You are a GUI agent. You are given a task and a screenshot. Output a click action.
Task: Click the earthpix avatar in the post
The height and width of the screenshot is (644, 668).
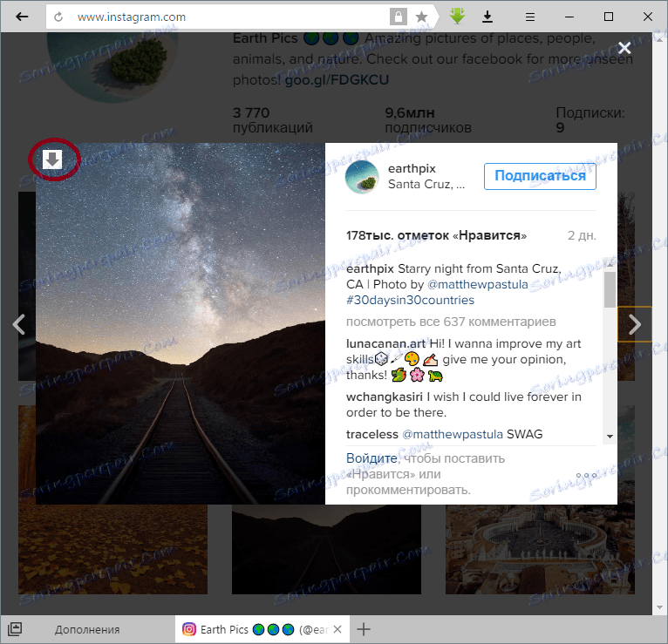tap(362, 176)
